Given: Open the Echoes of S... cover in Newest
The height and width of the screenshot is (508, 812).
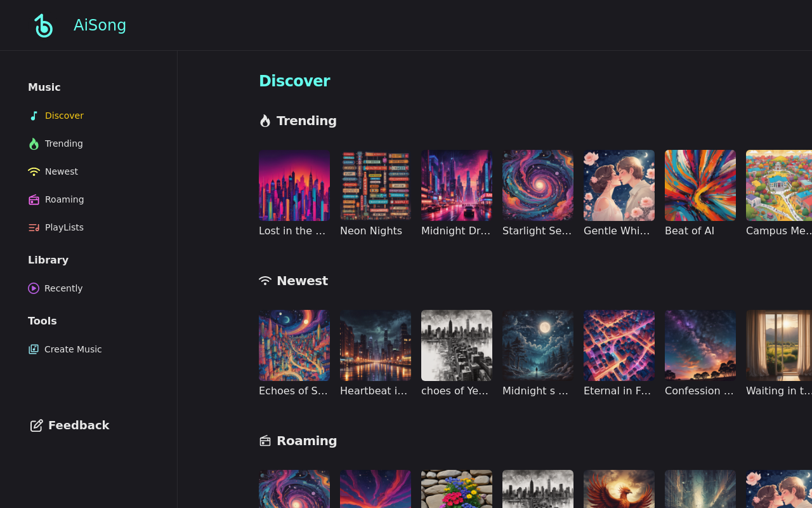Looking at the screenshot, I should [x=294, y=345].
